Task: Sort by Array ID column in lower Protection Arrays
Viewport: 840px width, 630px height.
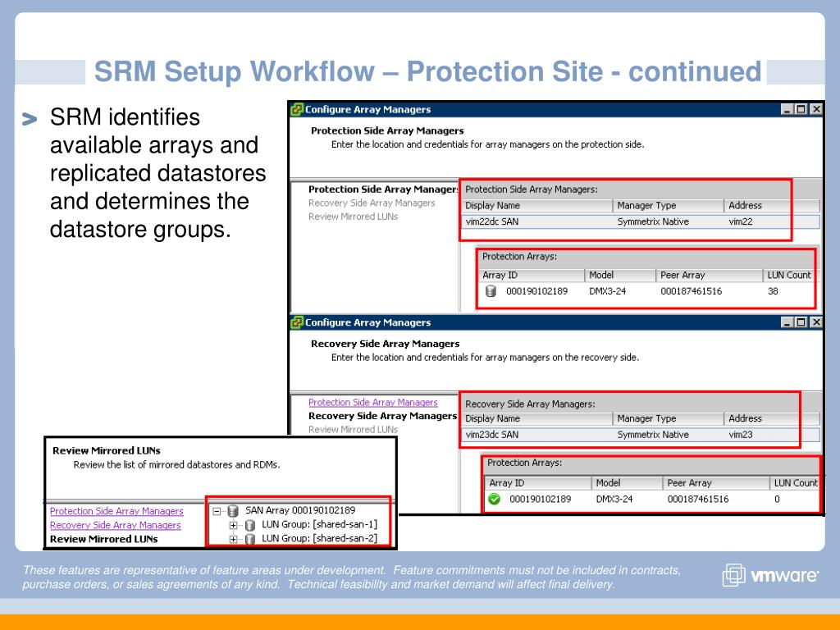Action: click(x=538, y=483)
